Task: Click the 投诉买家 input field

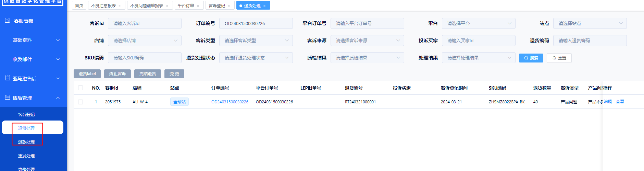Action: [x=479, y=41]
